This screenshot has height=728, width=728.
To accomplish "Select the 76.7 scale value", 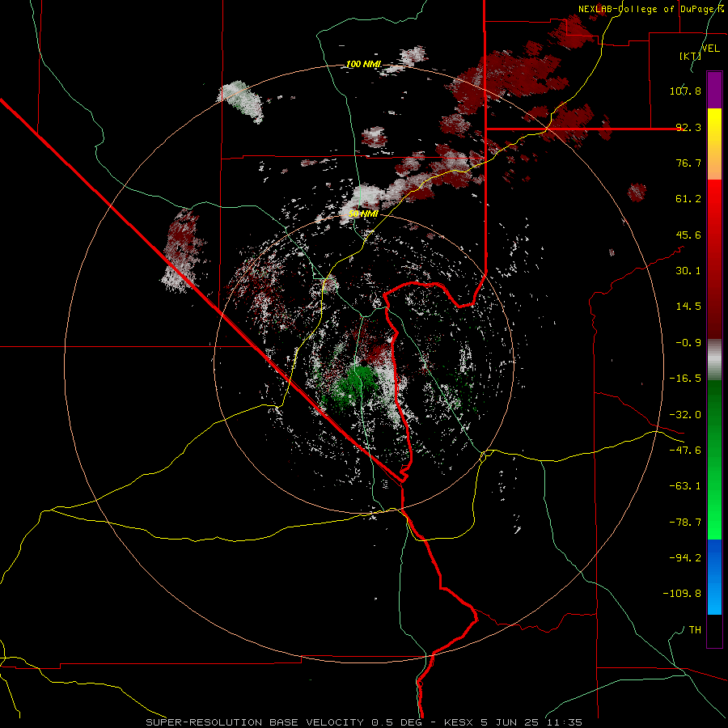I will 688,163.
